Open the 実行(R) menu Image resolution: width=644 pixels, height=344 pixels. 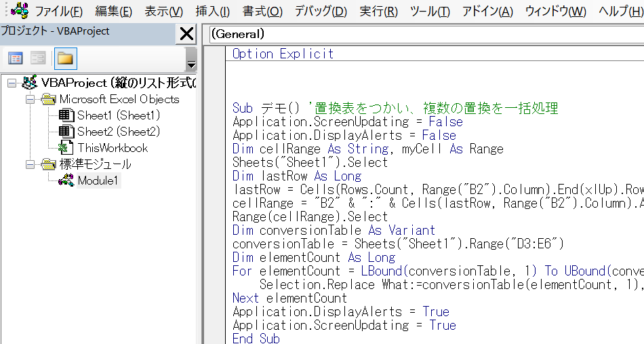[378, 11]
